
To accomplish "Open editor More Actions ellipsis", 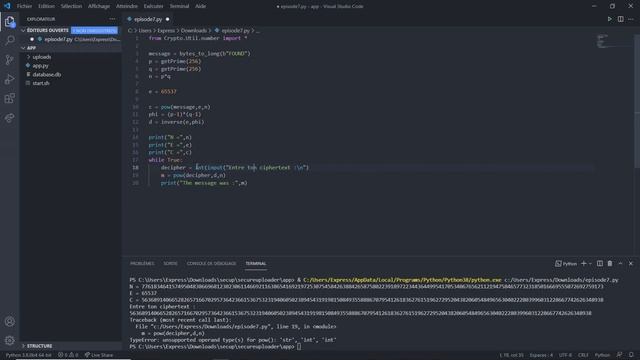I will pos(631,19).
